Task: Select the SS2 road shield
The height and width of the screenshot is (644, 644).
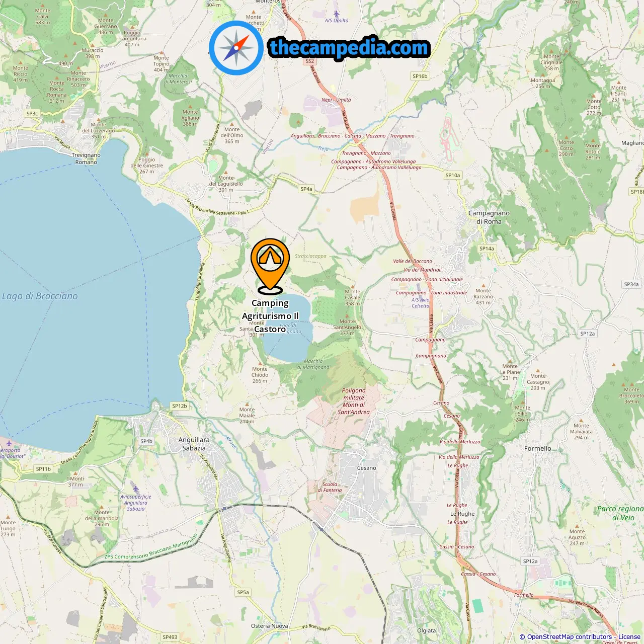Action: pyautogui.click(x=309, y=61)
